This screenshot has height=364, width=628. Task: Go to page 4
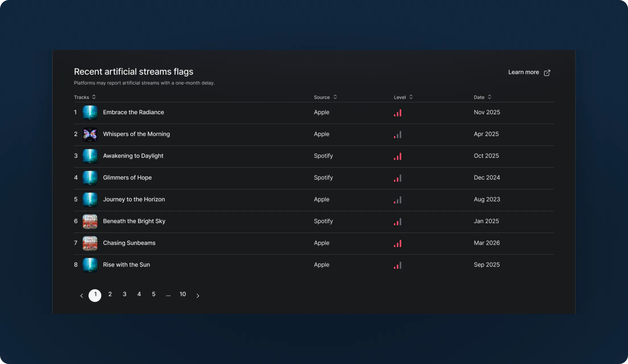pos(139,294)
